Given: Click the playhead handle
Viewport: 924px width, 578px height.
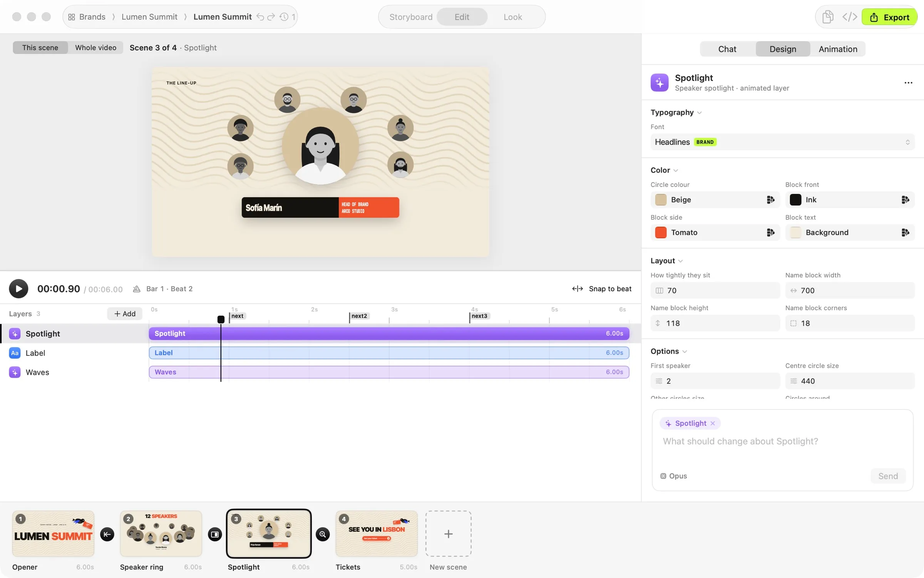Looking at the screenshot, I should click(x=221, y=319).
